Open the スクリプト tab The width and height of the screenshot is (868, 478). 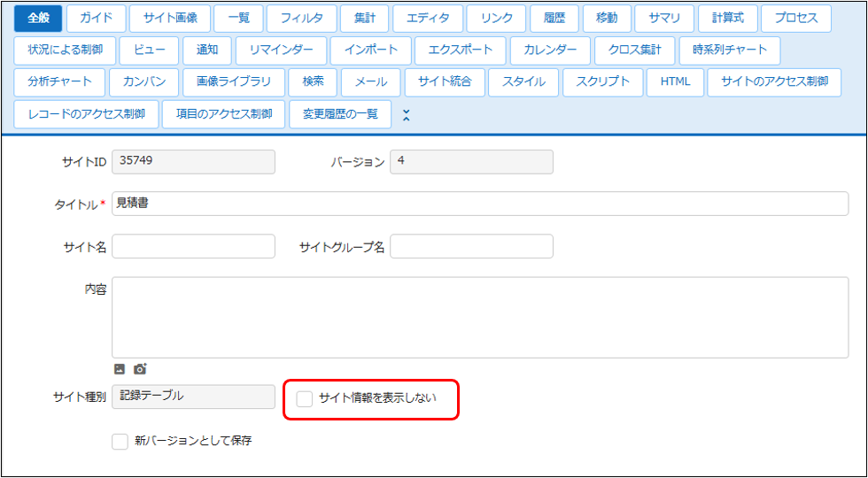click(x=603, y=81)
